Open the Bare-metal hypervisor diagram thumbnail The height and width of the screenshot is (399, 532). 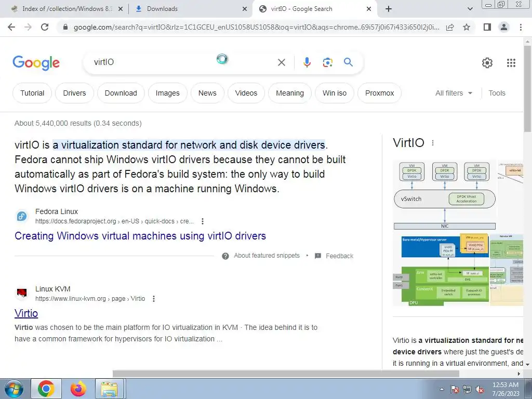pos(441,270)
